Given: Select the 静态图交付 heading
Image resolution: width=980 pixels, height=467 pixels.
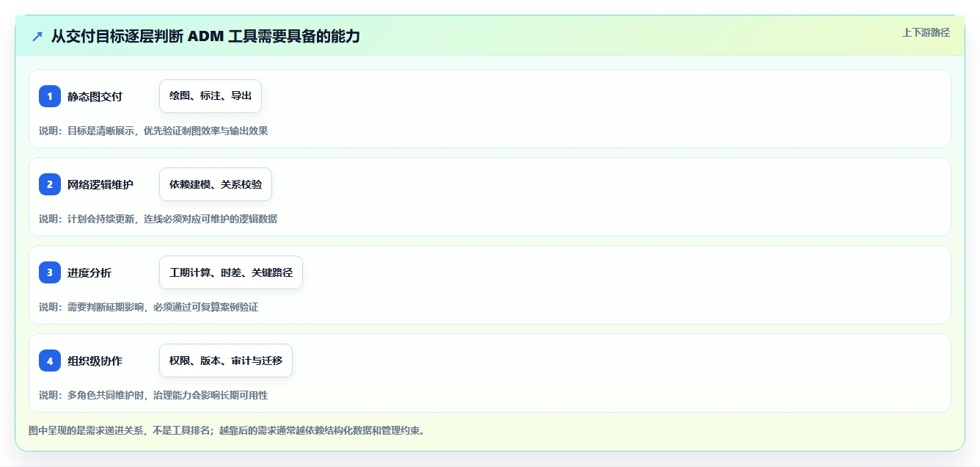Looking at the screenshot, I should (95, 96).
